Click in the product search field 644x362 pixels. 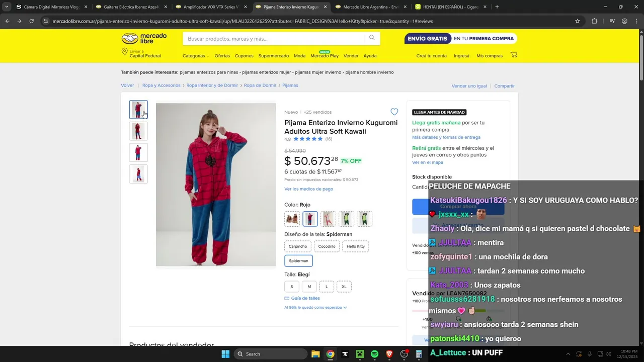[274, 39]
